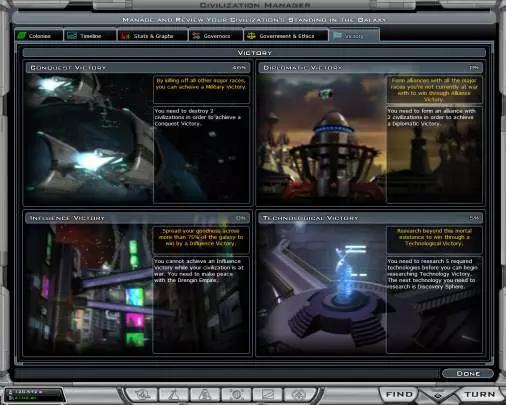
Task: Click the diamond button between Find and Turn
Action: click(x=438, y=395)
